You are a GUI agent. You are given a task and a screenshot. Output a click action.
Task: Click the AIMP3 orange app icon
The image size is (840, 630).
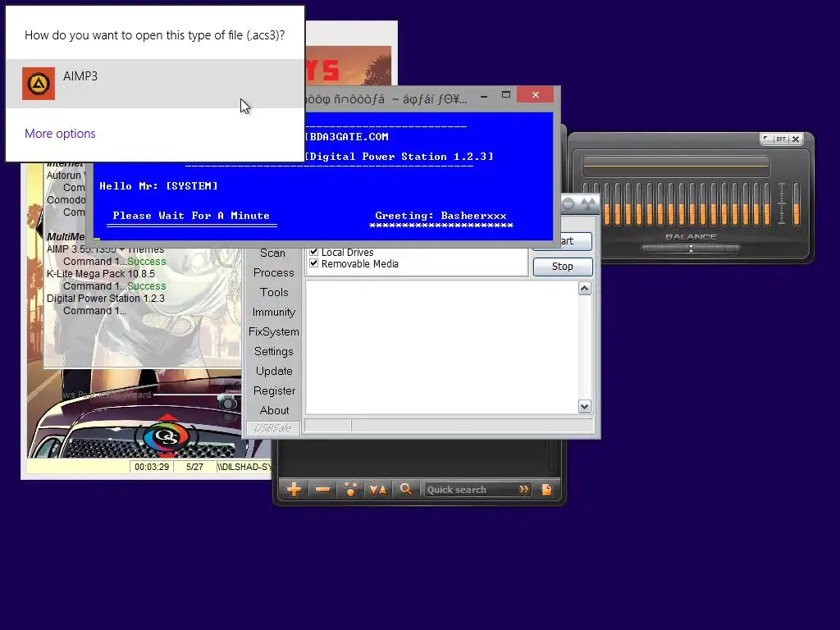(39, 84)
